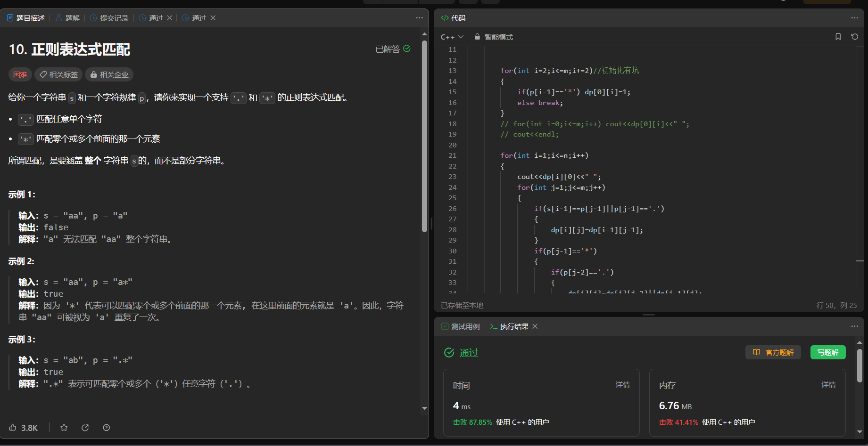Image resolution: width=868 pixels, height=446 pixels.
Task: Open more options in the results panel
Action: click(854, 326)
